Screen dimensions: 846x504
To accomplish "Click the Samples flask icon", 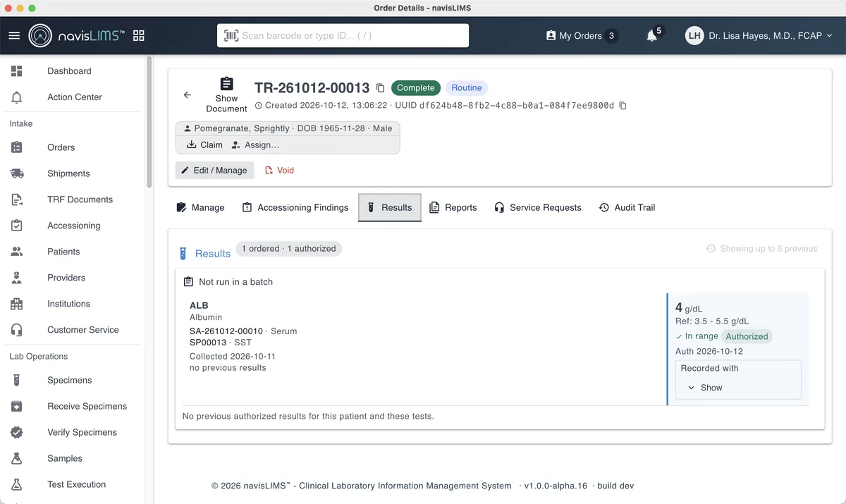I will [x=17, y=458].
